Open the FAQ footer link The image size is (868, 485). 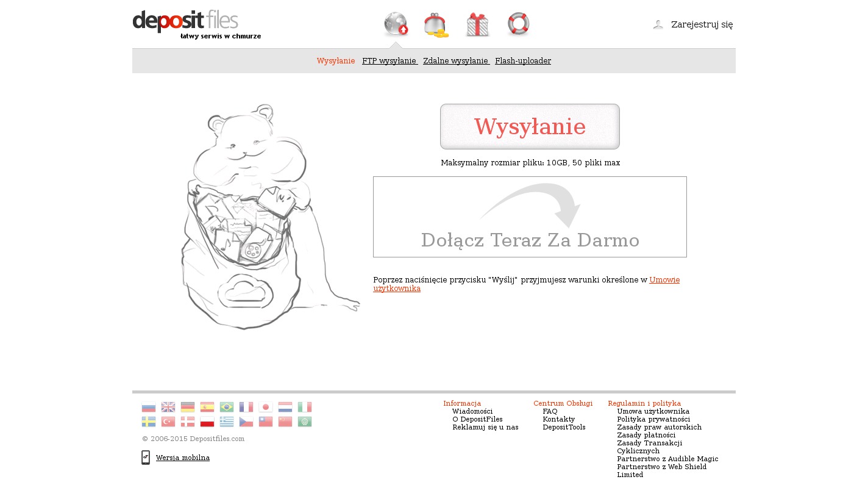point(550,411)
